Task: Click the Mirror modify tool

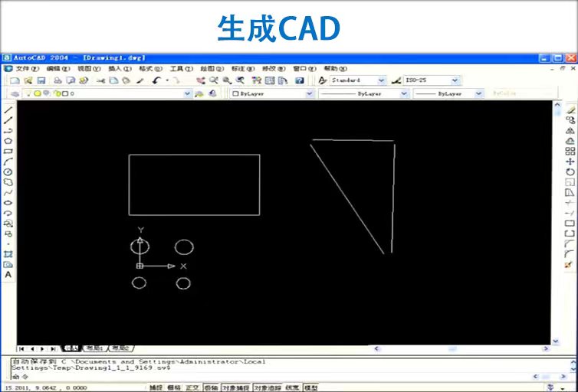Action: pyautogui.click(x=570, y=131)
